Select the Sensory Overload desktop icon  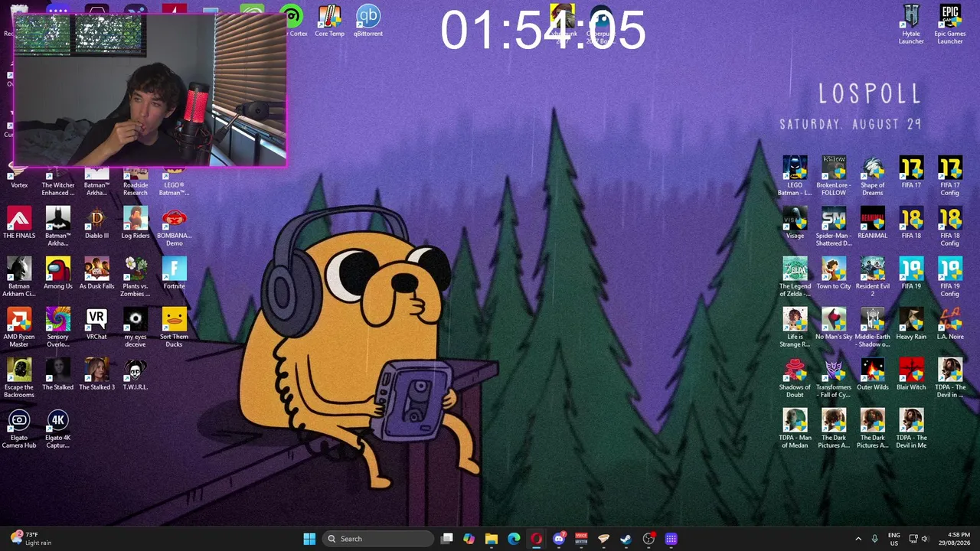57,328
